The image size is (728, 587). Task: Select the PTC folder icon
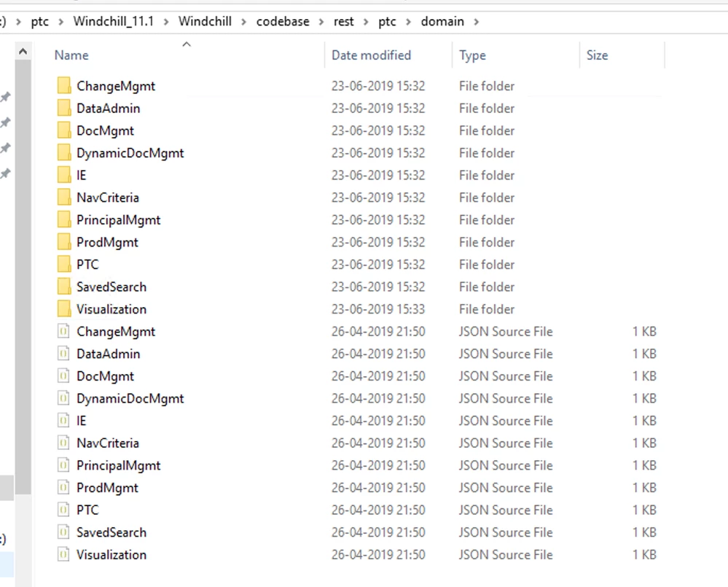(64, 264)
